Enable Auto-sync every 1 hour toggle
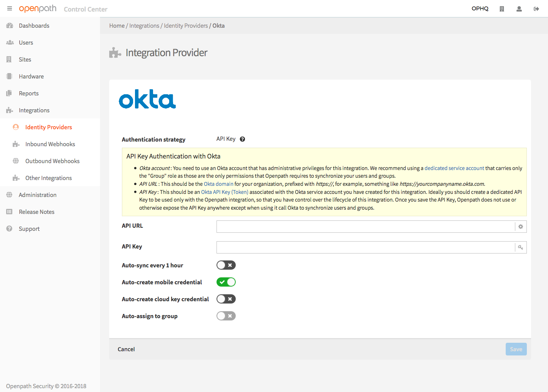548x392 pixels. coord(226,265)
